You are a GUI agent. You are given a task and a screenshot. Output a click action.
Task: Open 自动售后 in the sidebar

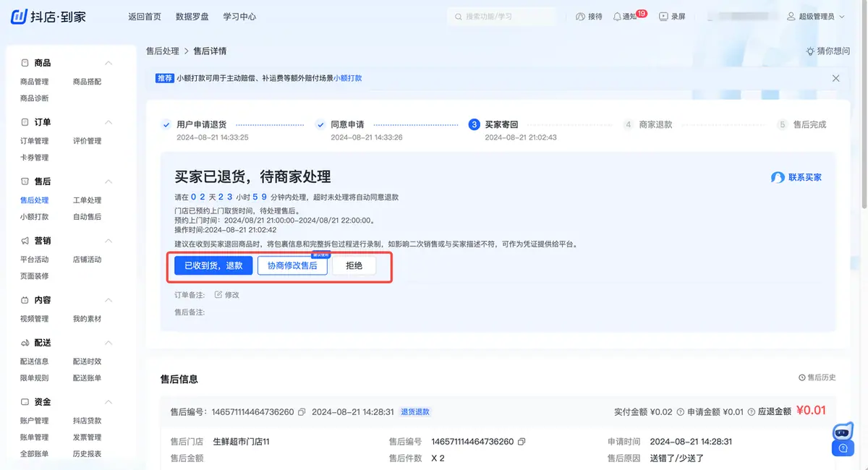(x=88, y=217)
